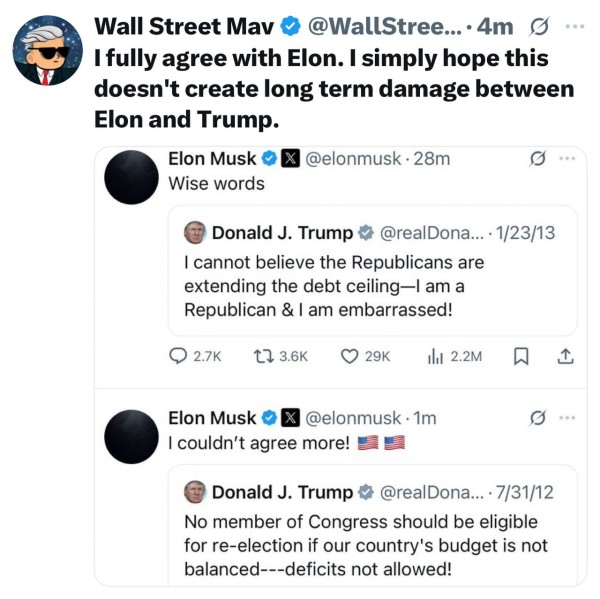Click Elon Musk's avatar on Wise words post
Screen dimensions: 600x599
131,175
